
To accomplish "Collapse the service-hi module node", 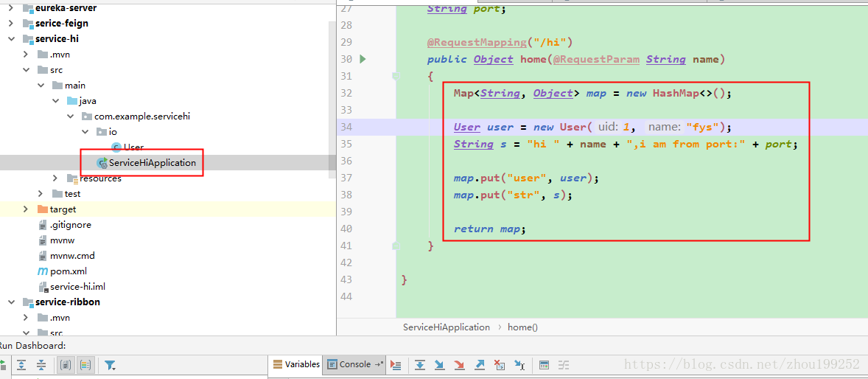I will point(11,39).
